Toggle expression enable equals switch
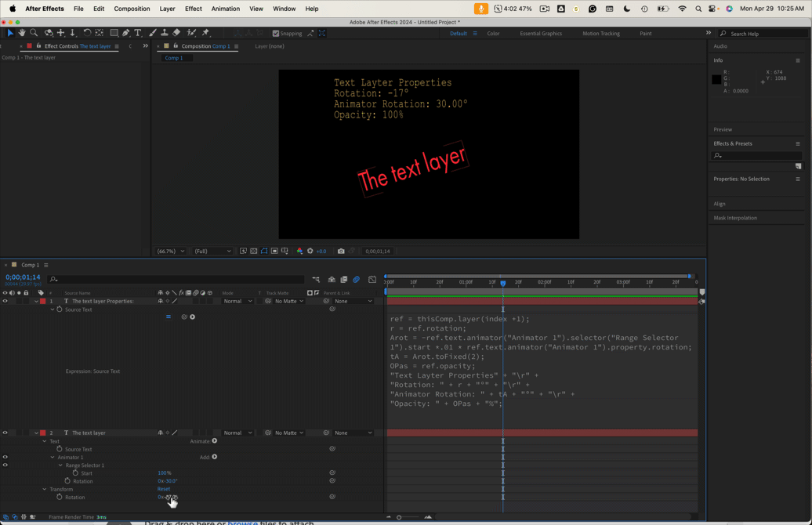Viewport: 812px width, 525px height. point(169,317)
